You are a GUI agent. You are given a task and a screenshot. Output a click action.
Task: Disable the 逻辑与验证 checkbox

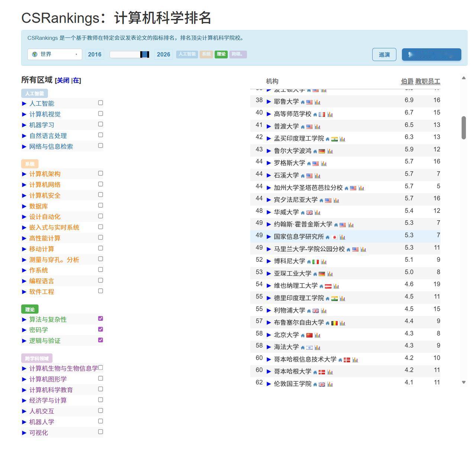(100, 340)
